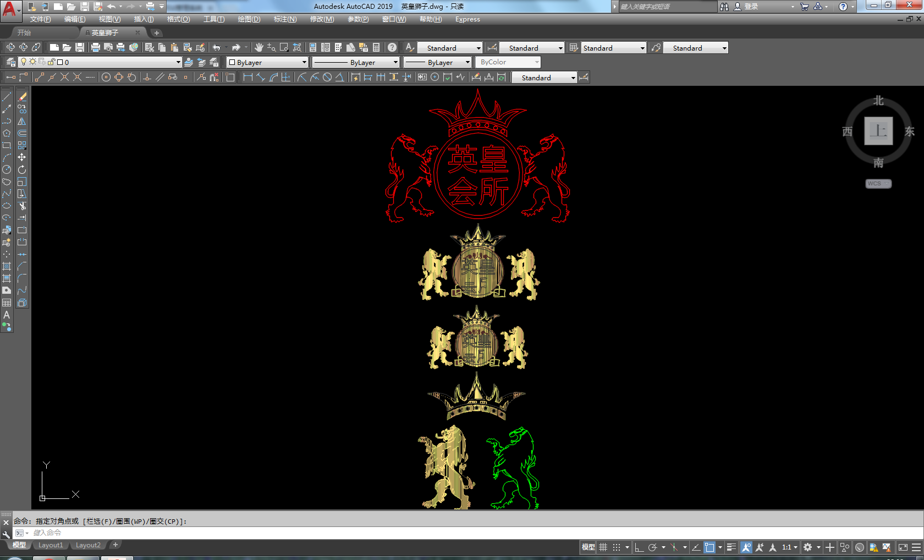Select the Snap to Endpoint icon
This screenshot has height=560, width=924.
pos(39,78)
